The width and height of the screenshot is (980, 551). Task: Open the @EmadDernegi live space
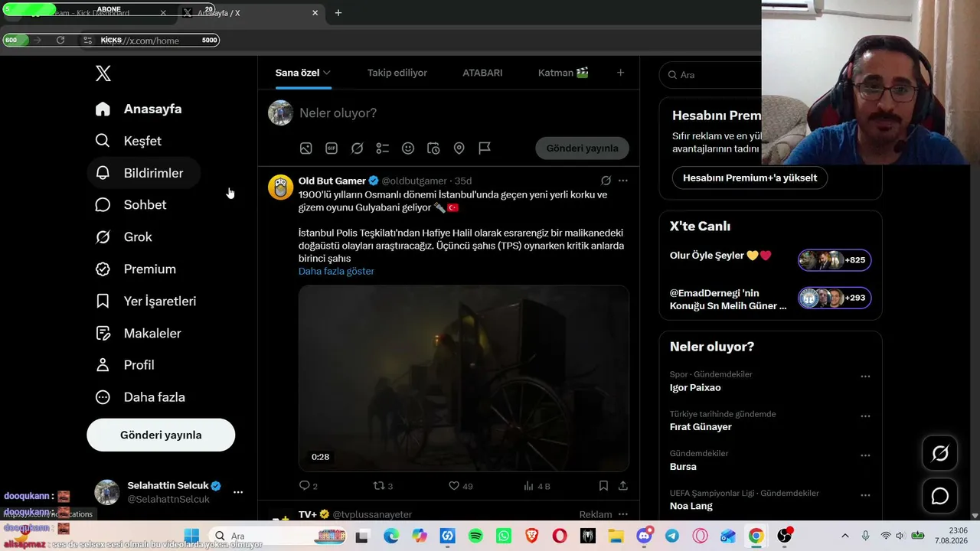(x=770, y=298)
